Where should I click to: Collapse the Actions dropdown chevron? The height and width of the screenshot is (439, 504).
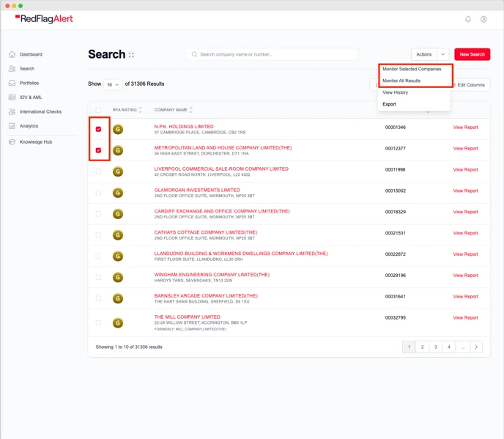coord(443,54)
